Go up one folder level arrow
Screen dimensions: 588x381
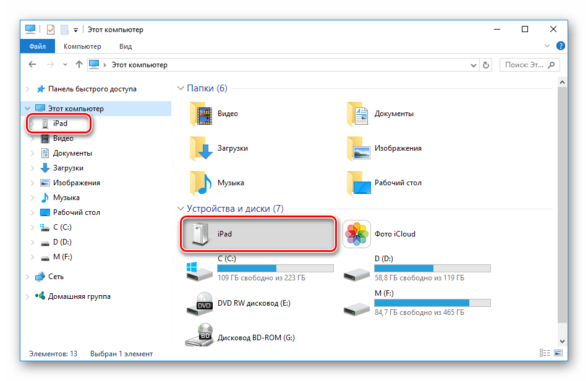coord(79,64)
